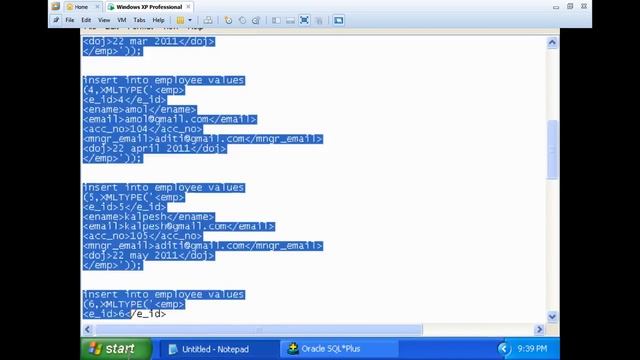
Task: Open the snapshot manager icon
Action: 256,20
